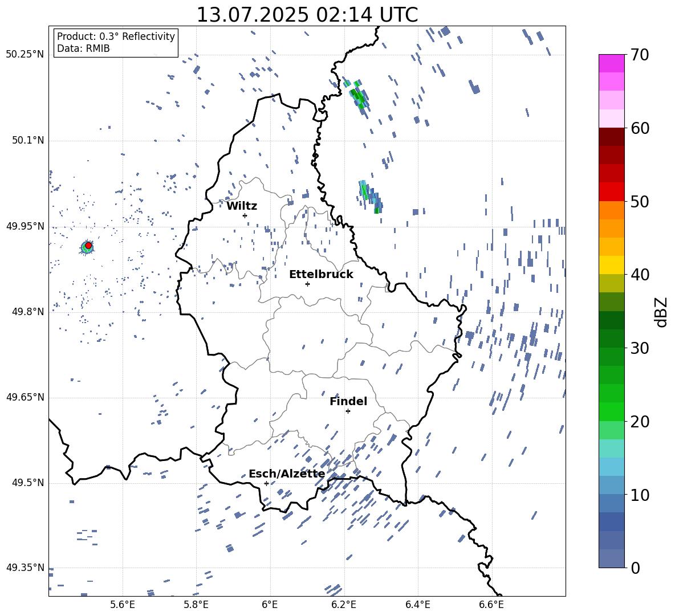Image resolution: width=675 pixels, height=616 pixels.
Task: Click the 20 colorbar tick label
Action: tap(640, 422)
